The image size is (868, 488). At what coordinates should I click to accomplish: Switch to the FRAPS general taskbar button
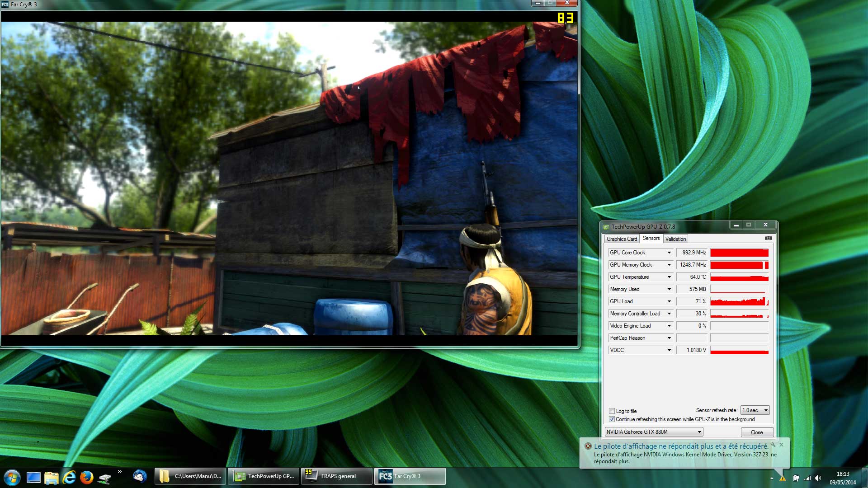click(337, 476)
